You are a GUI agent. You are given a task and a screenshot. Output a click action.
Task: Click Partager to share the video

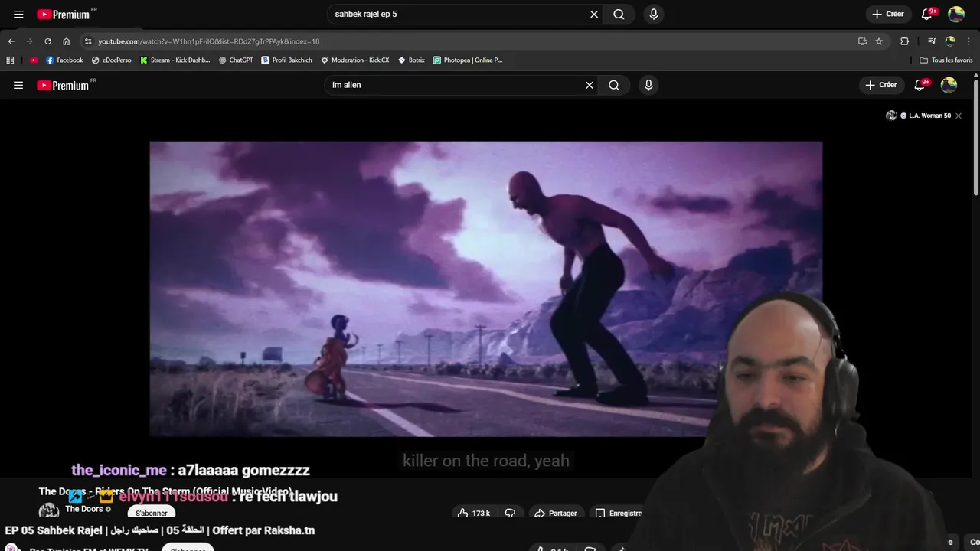(556, 513)
